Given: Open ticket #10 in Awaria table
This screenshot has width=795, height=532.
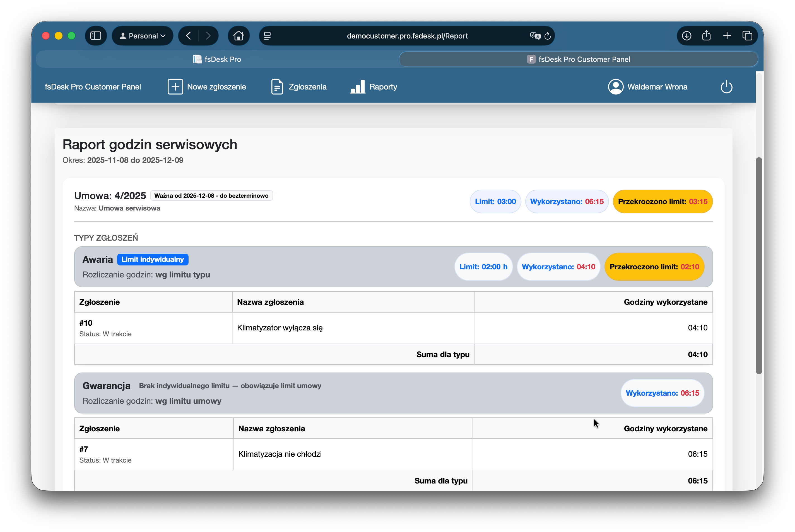Looking at the screenshot, I should (x=86, y=323).
